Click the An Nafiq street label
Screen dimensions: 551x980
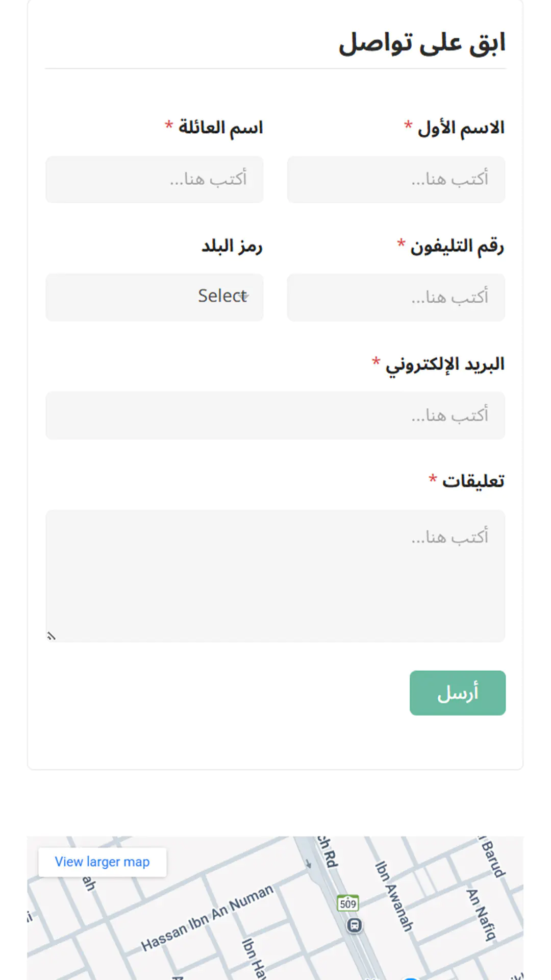[x=481, y=914]
